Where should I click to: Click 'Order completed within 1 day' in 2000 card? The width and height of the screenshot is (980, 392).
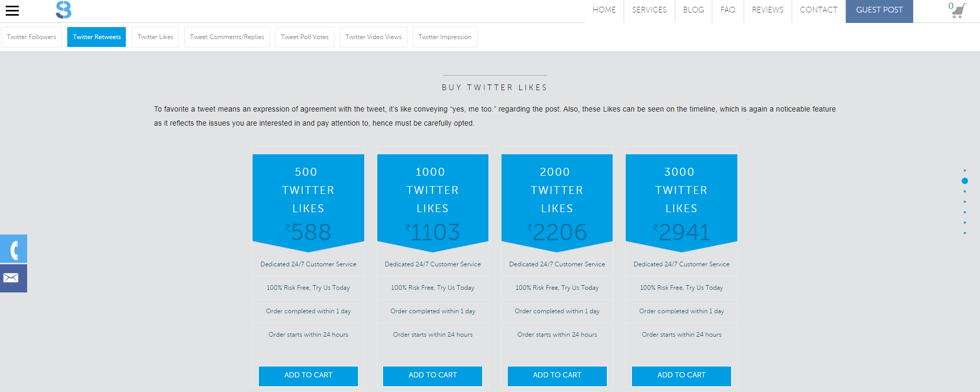click(557, 311)
